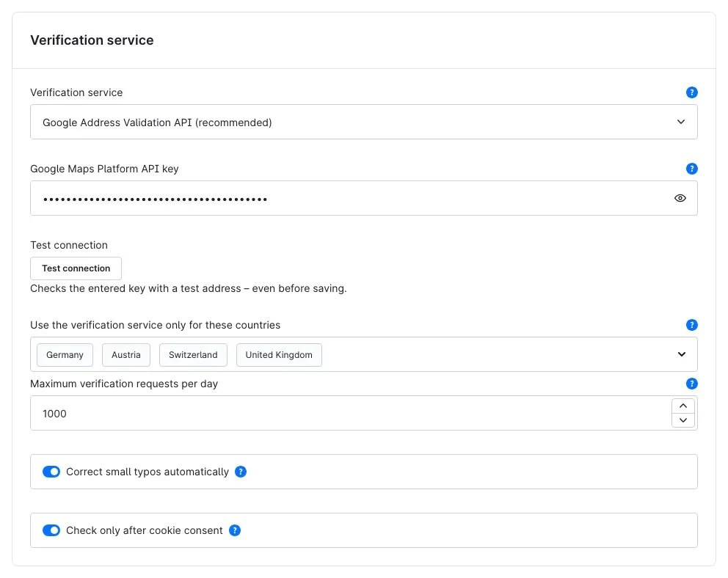Increase maximum requests with up arrow
The height and width of the screenshot is (578, 728).
click(x=683, y=406)
